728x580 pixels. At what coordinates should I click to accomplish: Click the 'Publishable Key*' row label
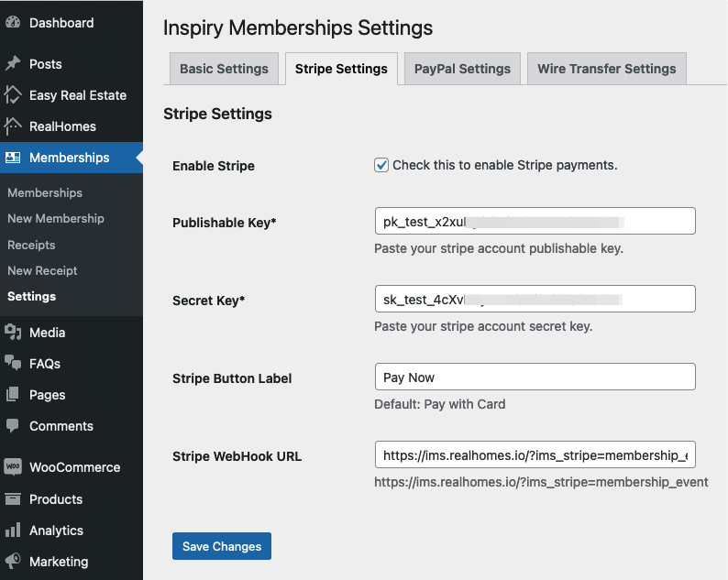[225, 223]
